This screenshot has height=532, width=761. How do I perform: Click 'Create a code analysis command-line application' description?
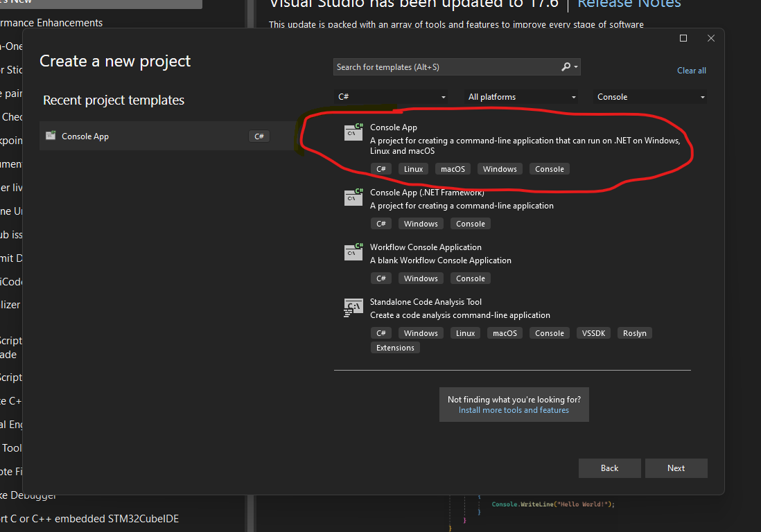click(x=460, y=315)
